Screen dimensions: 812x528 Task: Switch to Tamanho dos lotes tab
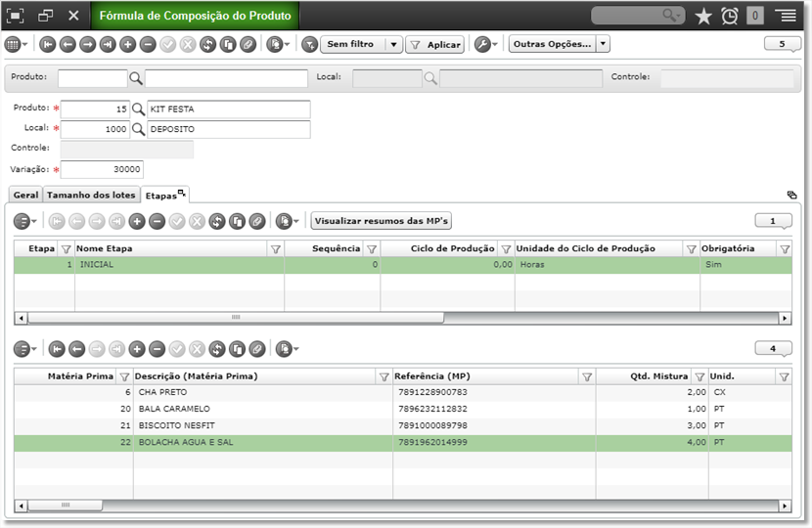click(x=91, y=196)
